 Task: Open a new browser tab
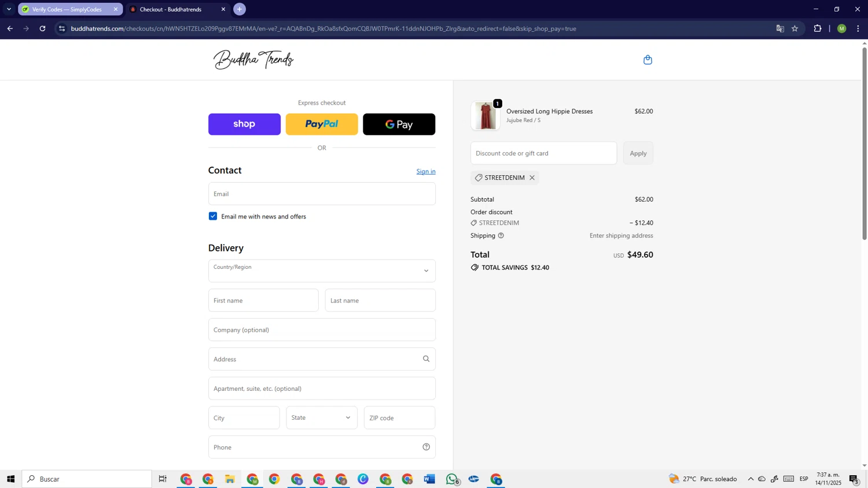tap(240, 9)
